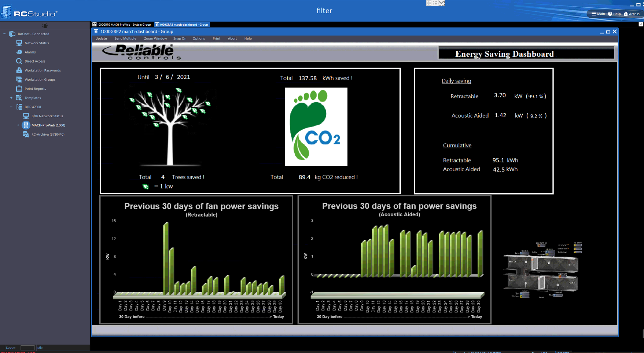Image resolution: width=644 pixels, height=353 pixels.
Task: Click the = 1 kw leaf legend
Action: pos(158,186)
